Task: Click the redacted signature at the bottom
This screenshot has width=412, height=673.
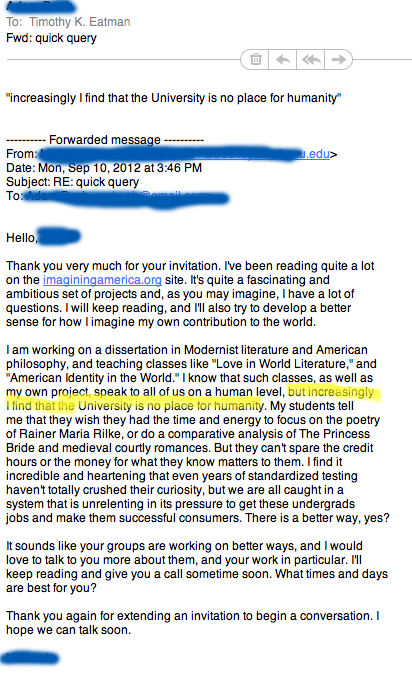Action: click(x=30, y=658)
